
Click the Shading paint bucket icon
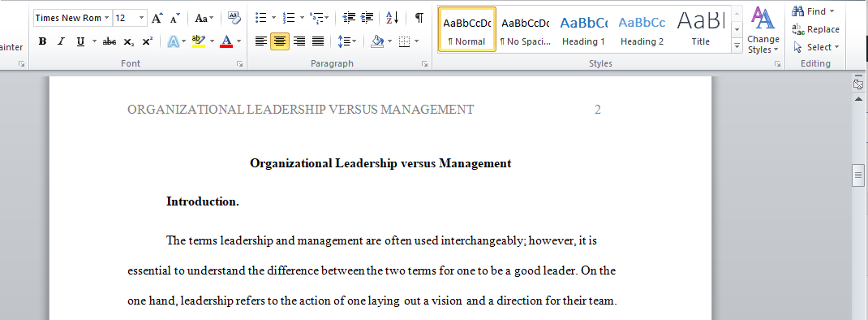(377, 41)
